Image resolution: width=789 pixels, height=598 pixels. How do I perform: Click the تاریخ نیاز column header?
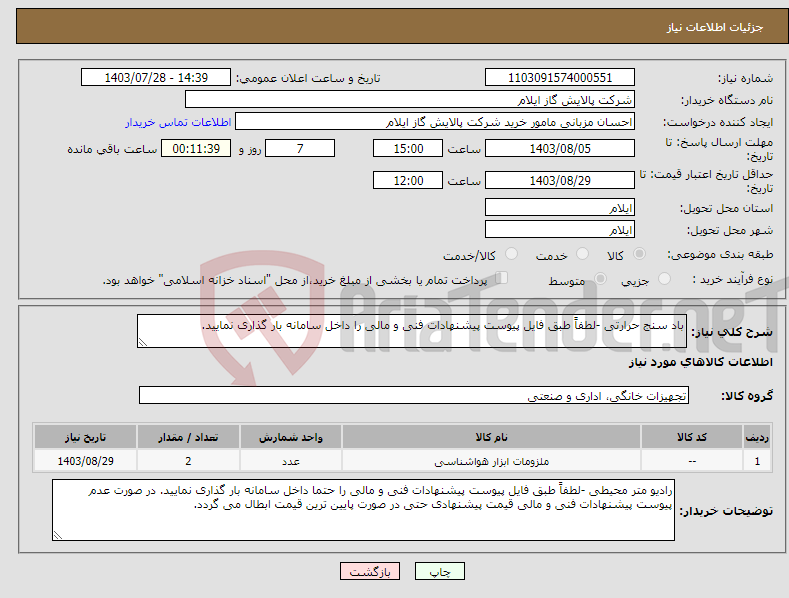[86, 437]
